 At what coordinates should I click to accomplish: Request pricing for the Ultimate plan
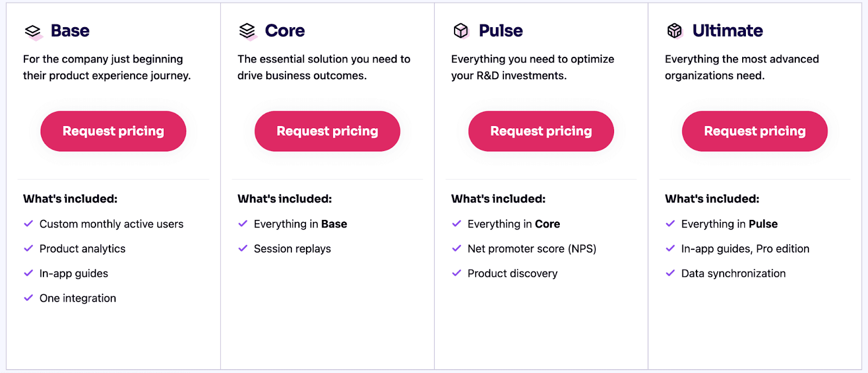[755, 131]
